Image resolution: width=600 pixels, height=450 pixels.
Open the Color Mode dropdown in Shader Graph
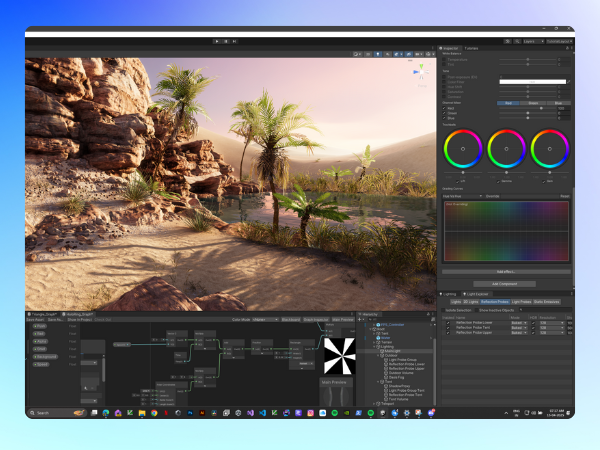point(265,320)
